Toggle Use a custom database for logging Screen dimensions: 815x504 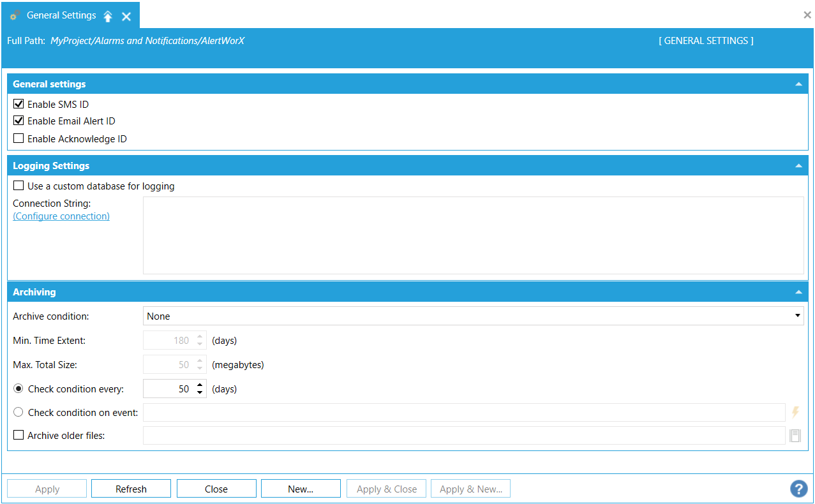(19, 186)
